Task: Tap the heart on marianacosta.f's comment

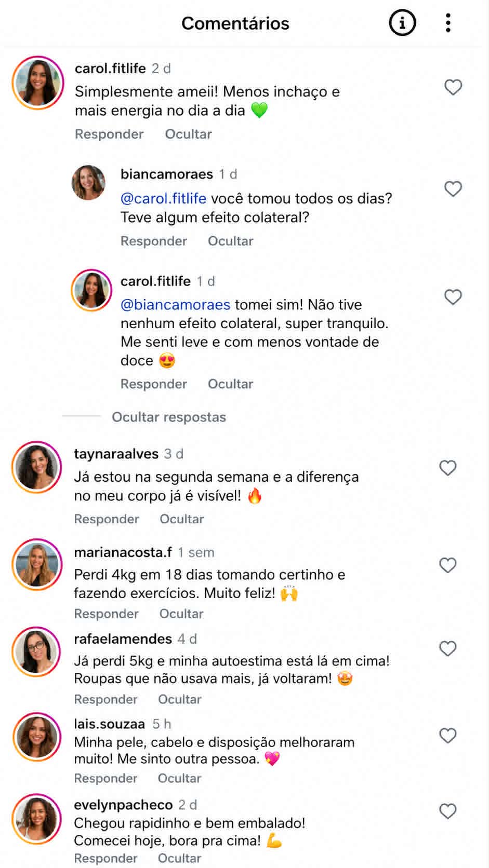Action: point(448,565)
